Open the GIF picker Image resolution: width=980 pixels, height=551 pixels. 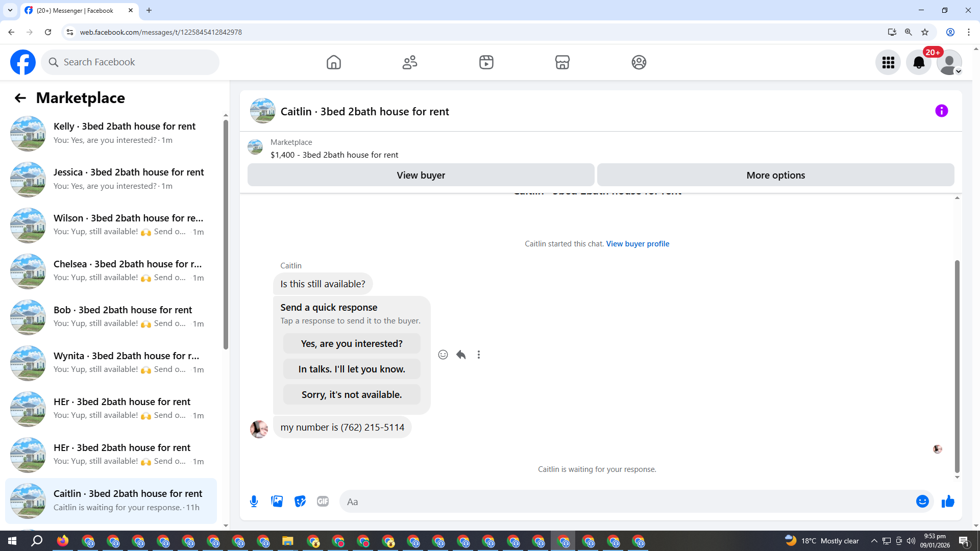pyautogui.click(x=323, y=502)
